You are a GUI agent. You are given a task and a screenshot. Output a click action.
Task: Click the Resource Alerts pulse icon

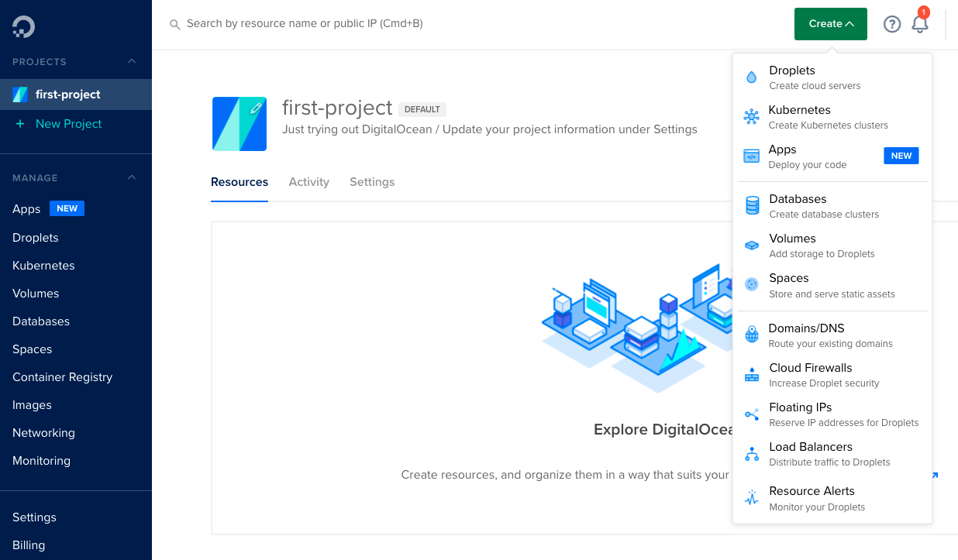tap(752, 498)
